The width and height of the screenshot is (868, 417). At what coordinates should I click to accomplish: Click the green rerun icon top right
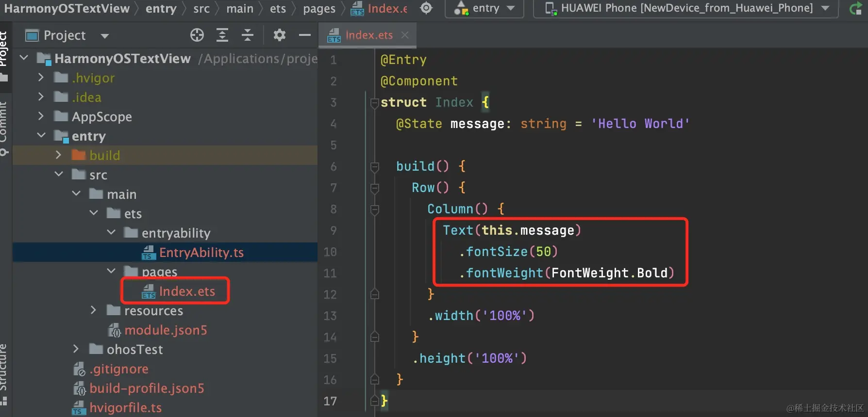coord(855,8)
